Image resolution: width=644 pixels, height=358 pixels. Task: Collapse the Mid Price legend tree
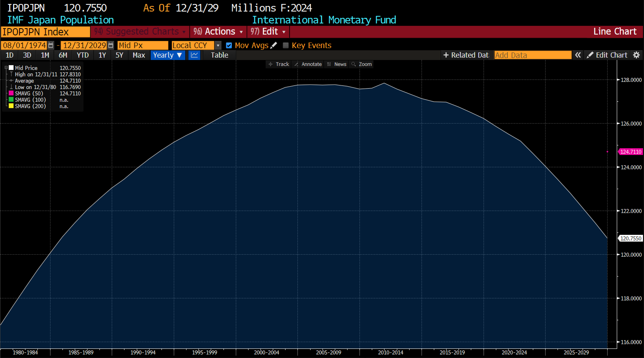coord(6,68)
